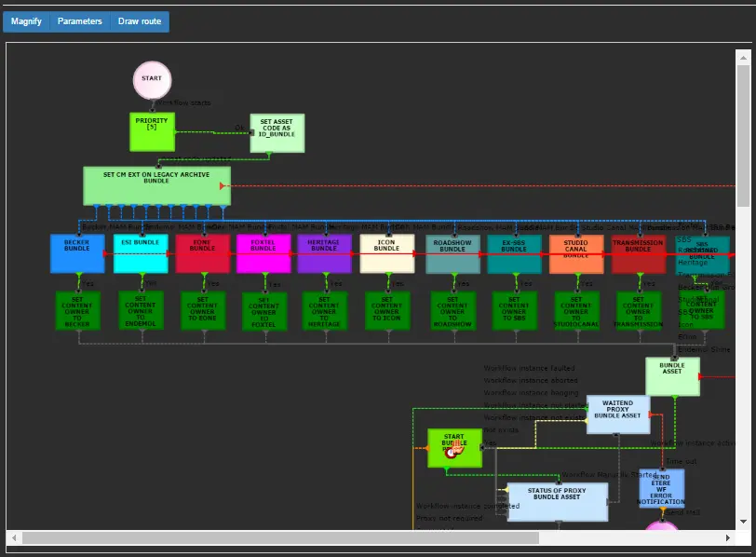Click the magenta FOXTEL BUNDLE node

pos(263,253)
